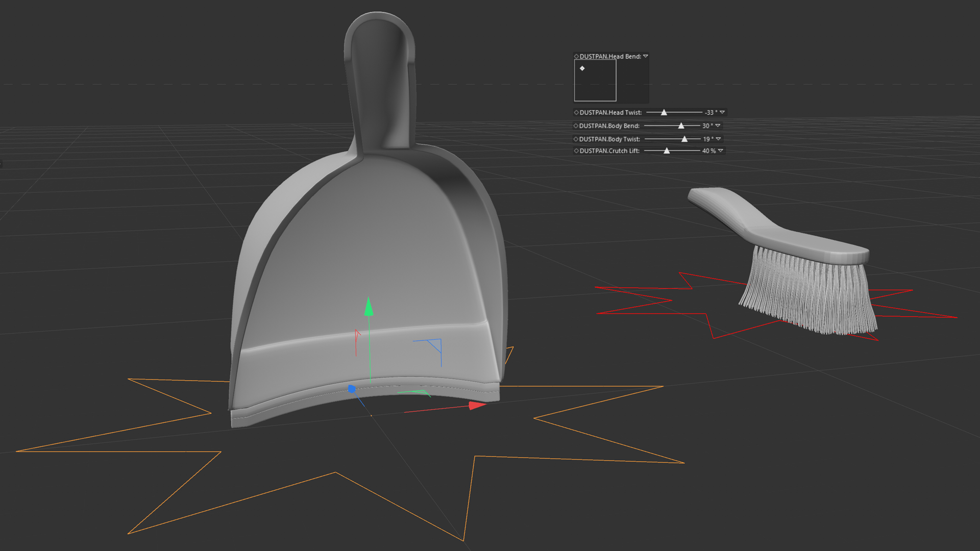Click inside the Head Bend vector box

[x=595, y=81]
